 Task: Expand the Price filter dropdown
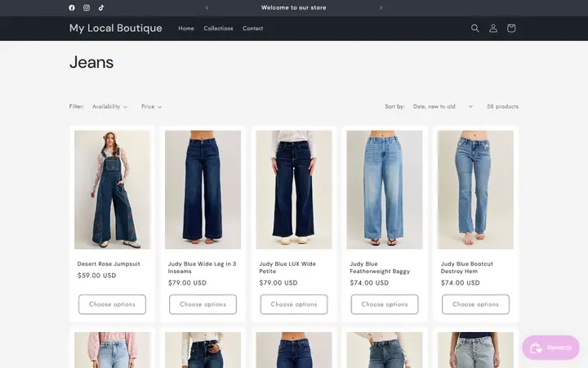tap(152, 106)
